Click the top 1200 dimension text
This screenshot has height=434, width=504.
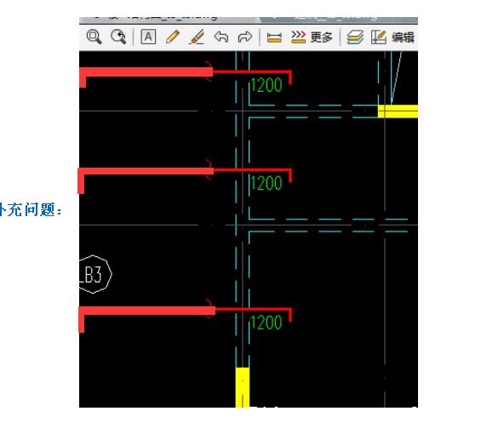point(266,85)
